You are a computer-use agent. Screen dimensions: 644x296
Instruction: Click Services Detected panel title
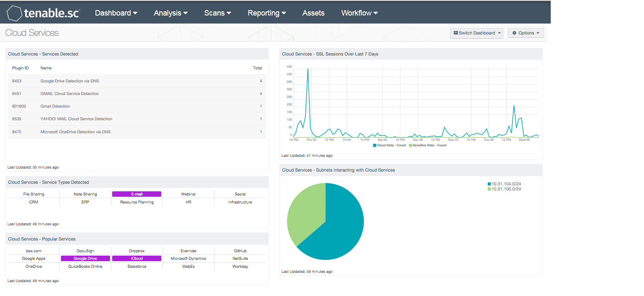(43, 54)
